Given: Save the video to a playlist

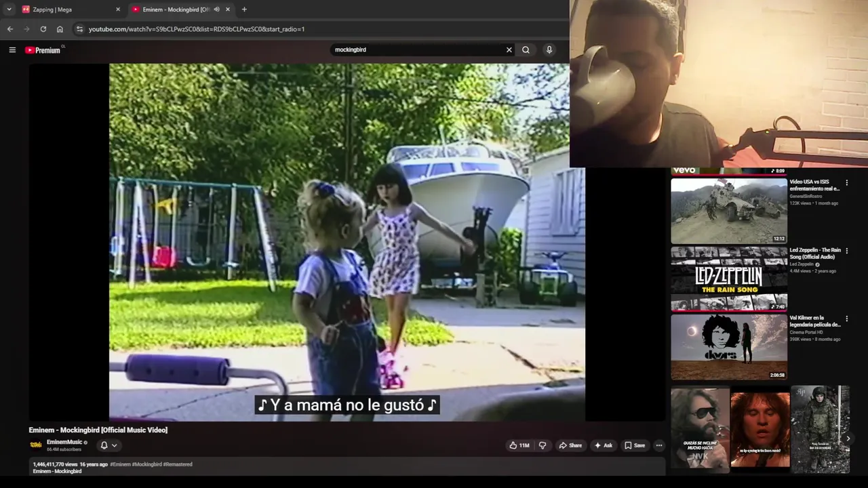Looking at the screenshot, I should pyautogui.click(x=635, y=445).
